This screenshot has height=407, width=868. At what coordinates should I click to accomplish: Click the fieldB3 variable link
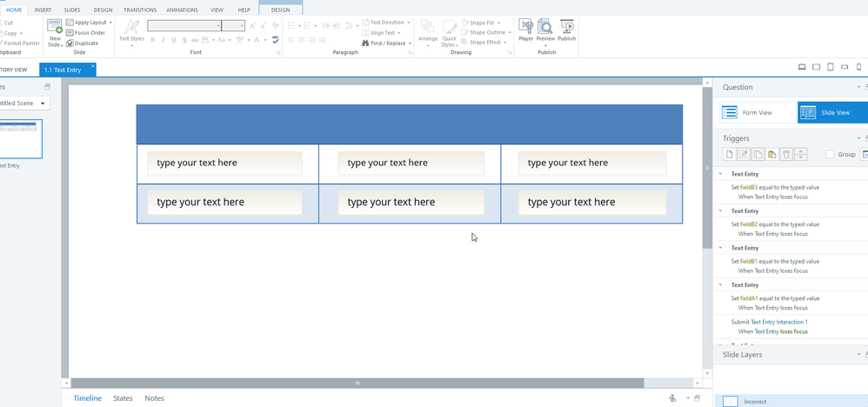(750, 187)
